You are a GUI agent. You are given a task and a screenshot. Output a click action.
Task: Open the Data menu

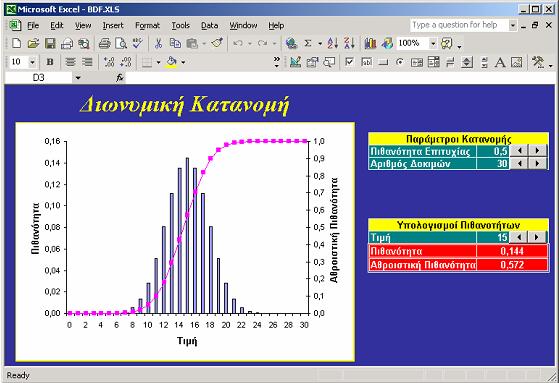pyautogui.click(x=209, y=26)
